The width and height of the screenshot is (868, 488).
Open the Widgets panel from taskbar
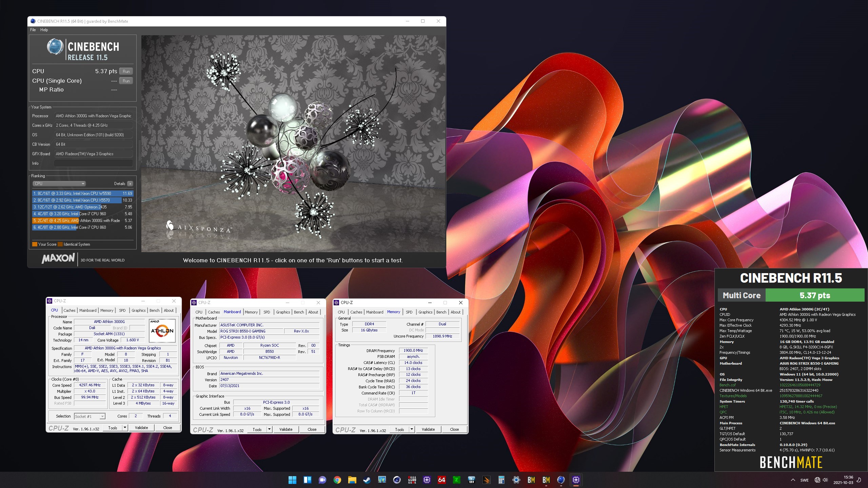pos(307,480)
